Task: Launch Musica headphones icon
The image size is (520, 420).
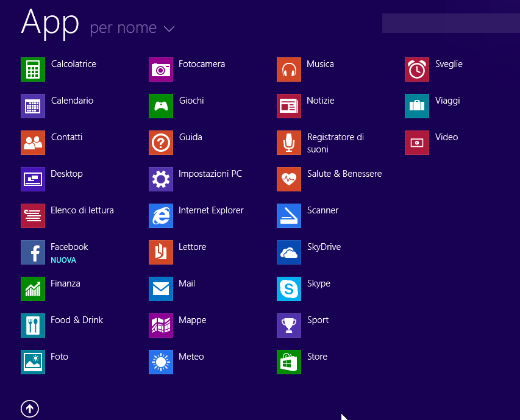Action: tap(289, 69)
